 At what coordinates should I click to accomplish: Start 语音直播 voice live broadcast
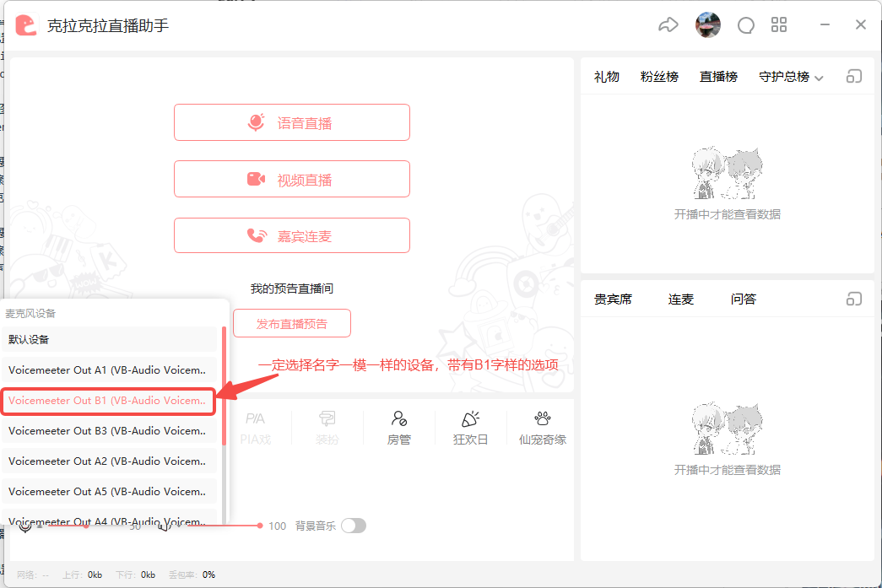coord(292,122)
